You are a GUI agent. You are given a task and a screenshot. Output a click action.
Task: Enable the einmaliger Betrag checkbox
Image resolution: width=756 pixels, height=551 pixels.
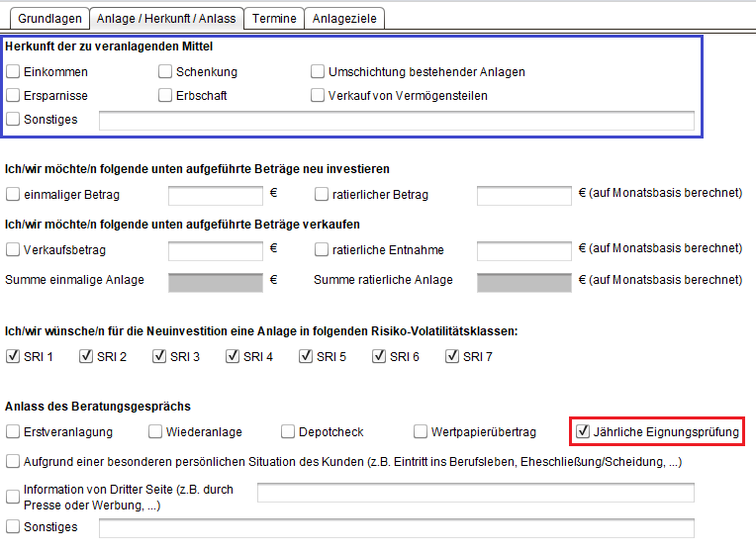pos(13,194)
